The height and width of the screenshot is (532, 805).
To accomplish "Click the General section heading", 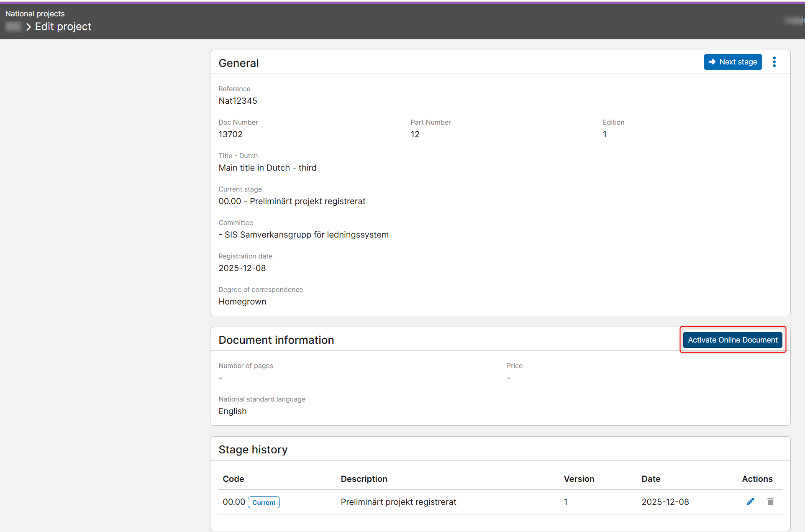I will tap(238, 63).
